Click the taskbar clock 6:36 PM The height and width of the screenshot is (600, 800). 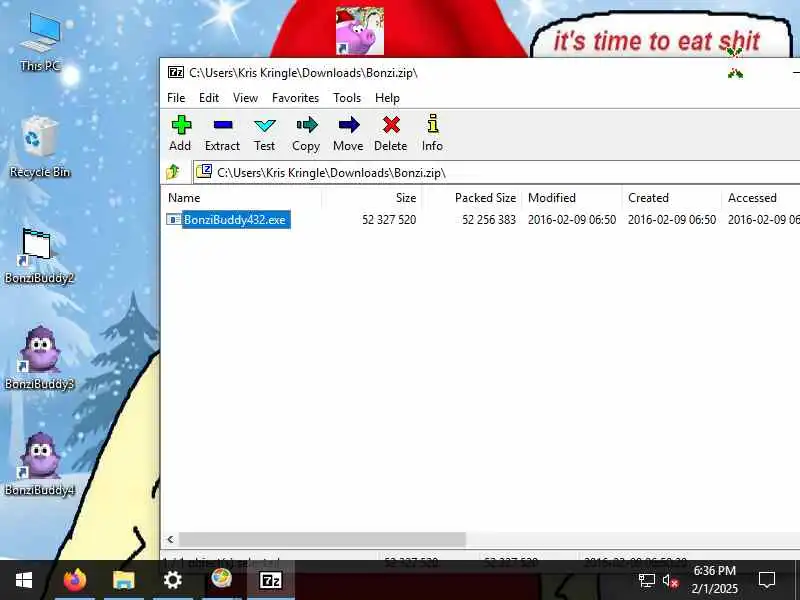click(715, 570)
